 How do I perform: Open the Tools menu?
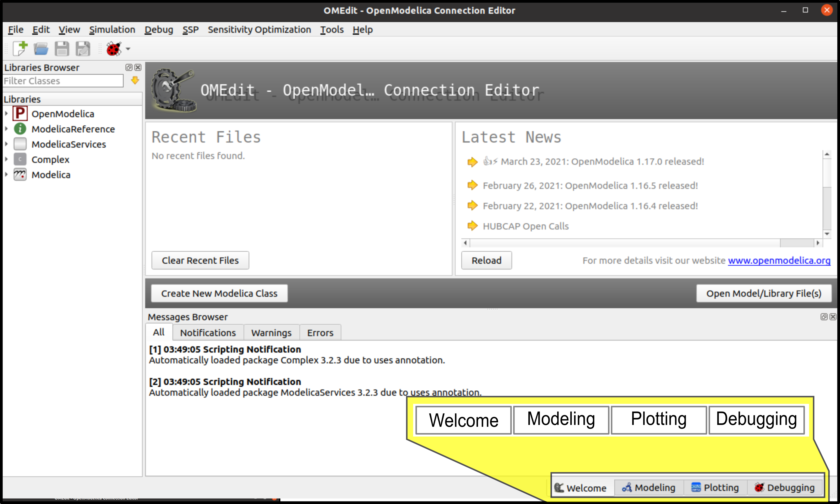(x=332, y=30)
